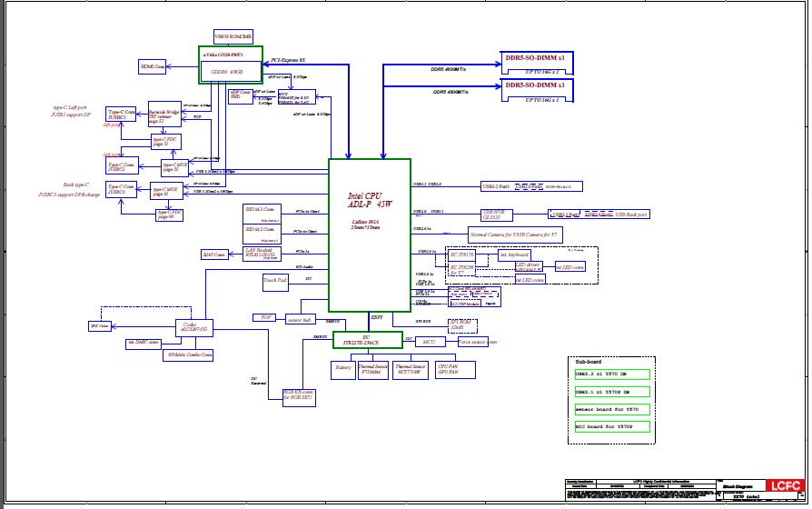Select the 'type-C Left port' note
Viewport: 812px width, 509px height.
pyautogui.click(x=70, y=108)
